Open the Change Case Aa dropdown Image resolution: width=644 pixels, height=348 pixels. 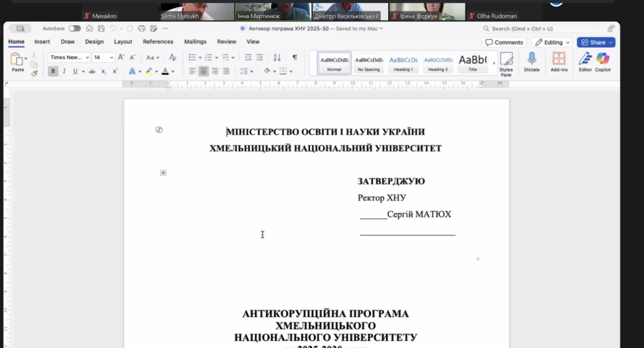tap(152, 57)
